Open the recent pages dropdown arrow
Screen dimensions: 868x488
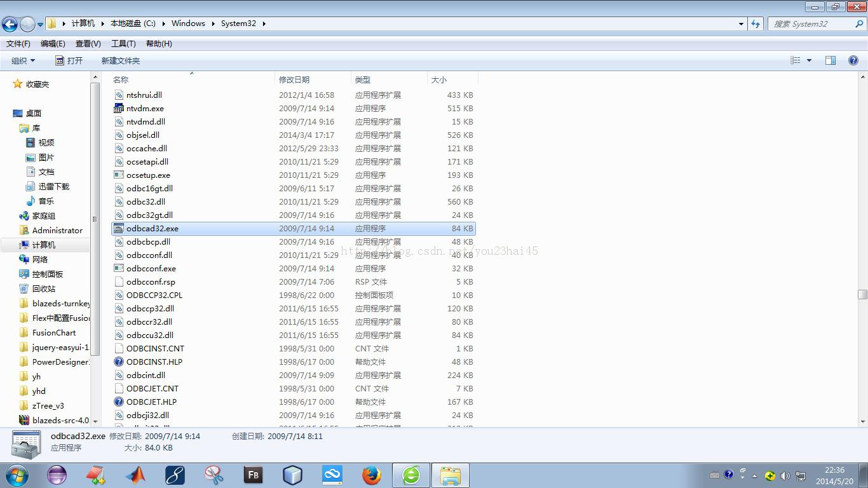[x=40, y=24]
